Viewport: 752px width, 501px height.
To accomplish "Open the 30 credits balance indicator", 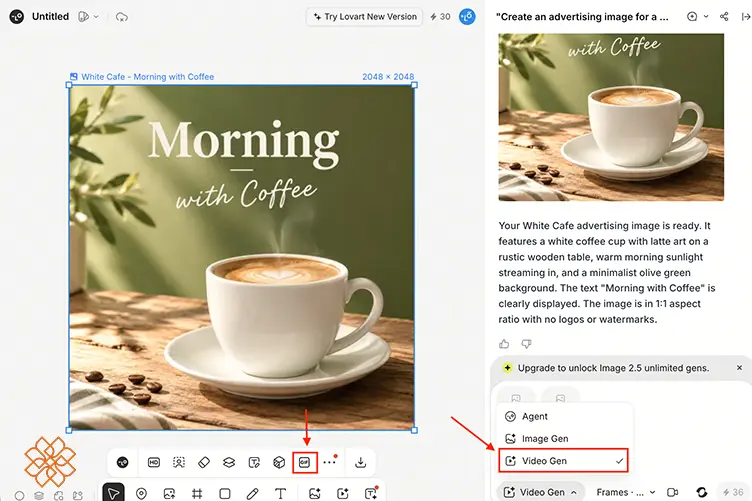I will [440, 17].
